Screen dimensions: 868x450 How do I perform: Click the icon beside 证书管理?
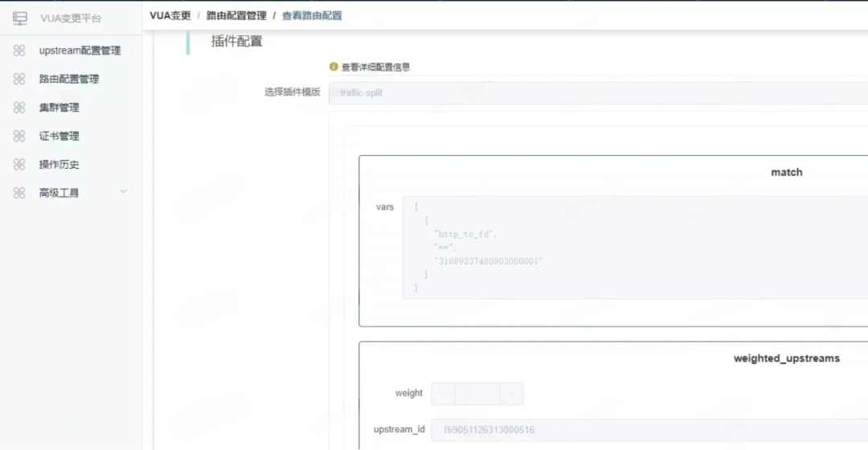click(x=19, y=136)
